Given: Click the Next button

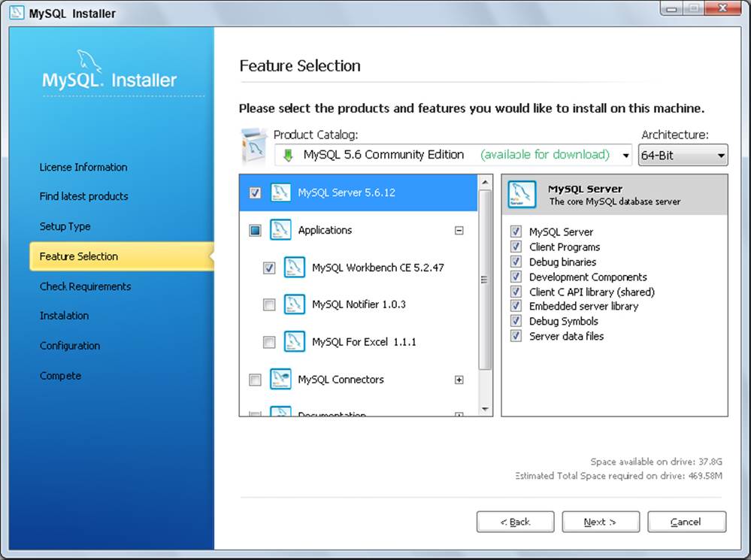Looking at the screenshot, I should pos(601,522).
